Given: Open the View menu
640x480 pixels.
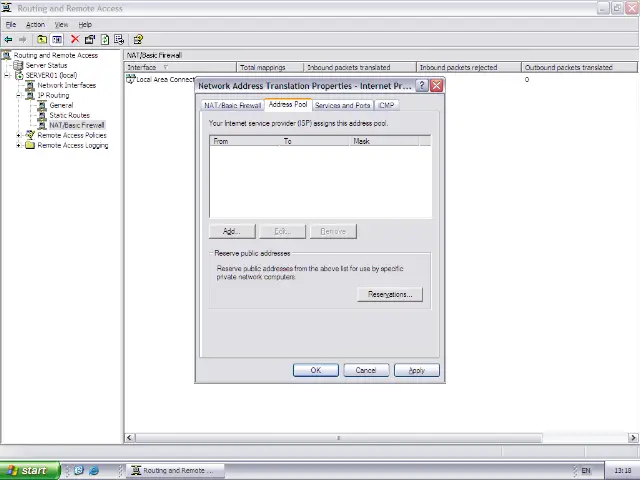Looking at the screenshot, I should (61, 24).
